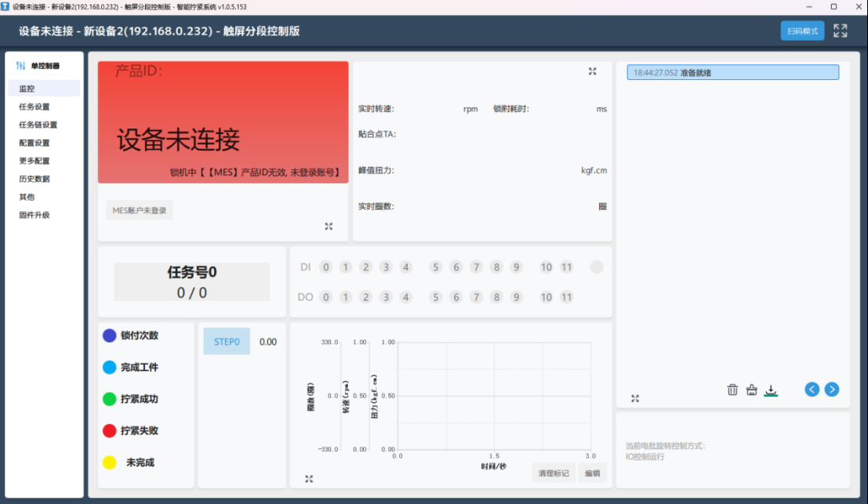Click the broom clear icon beside trash
The width and height of the screenshot is (868, 504).
[x=751, y=390]
